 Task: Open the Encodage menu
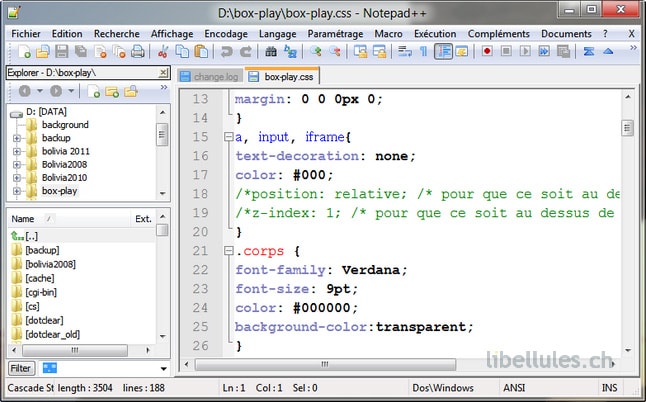pos(226,34)
